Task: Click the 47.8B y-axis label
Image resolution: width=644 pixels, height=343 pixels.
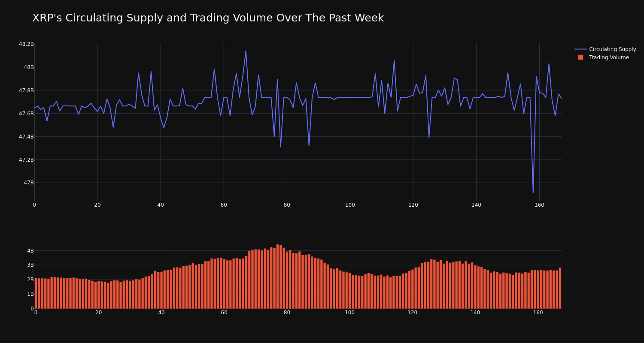Action: pyautogui.click(x=26, y=90)
